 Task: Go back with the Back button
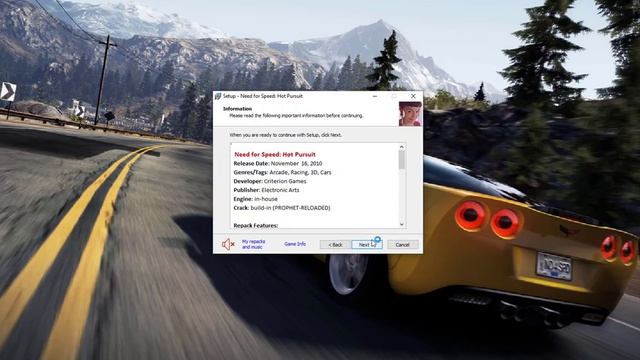[336, 244]
